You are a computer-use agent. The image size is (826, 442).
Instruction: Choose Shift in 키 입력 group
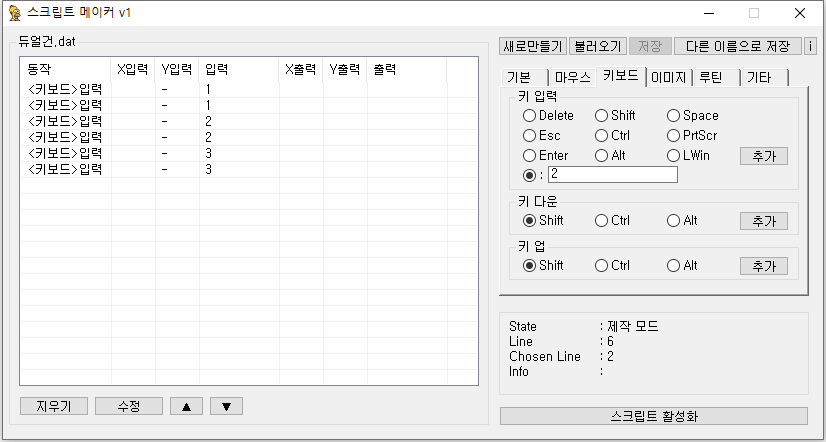(615, 115)
